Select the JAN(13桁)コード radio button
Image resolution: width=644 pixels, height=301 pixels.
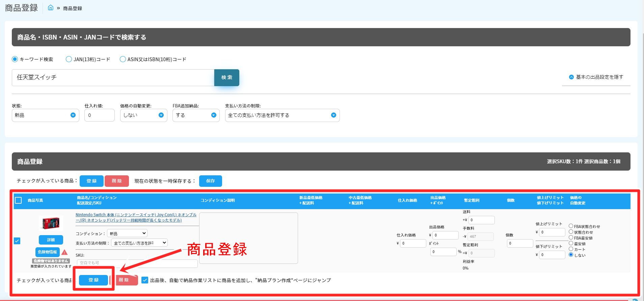tap(69, 59)
